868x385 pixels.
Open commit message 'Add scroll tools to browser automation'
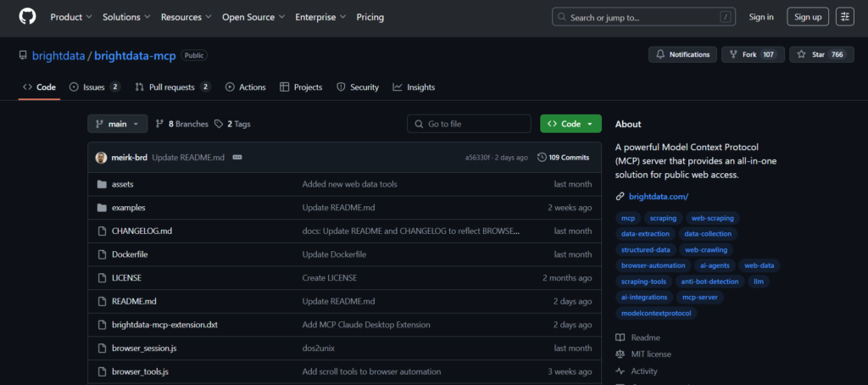click(371, 371)
